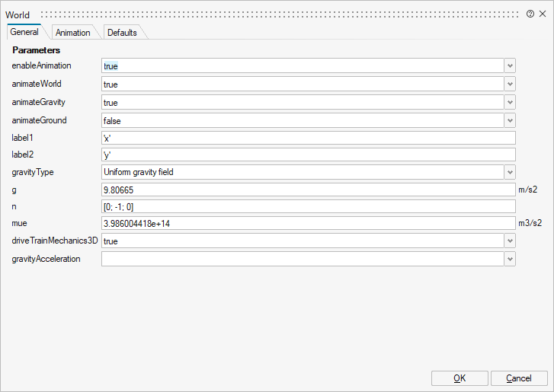This screenshot has width=554, height=392.
Task: Expand the animateGravity dropdown list
Action: pyautogui.click(x=510, y=102)
